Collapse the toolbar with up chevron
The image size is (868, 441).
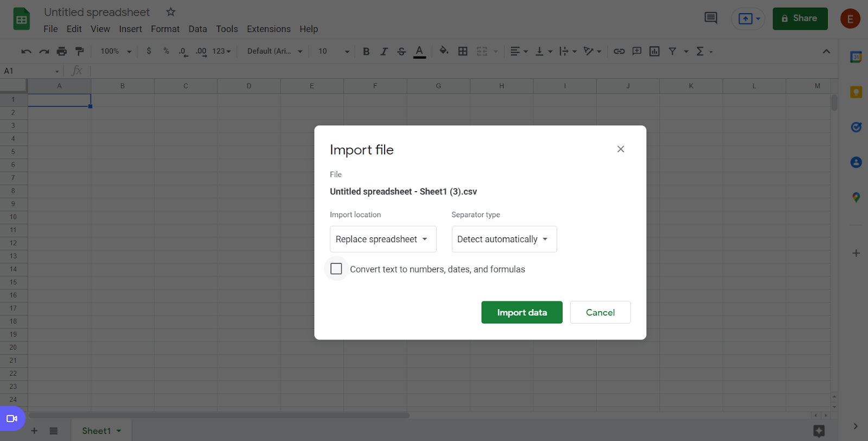[x=826, y=51]
